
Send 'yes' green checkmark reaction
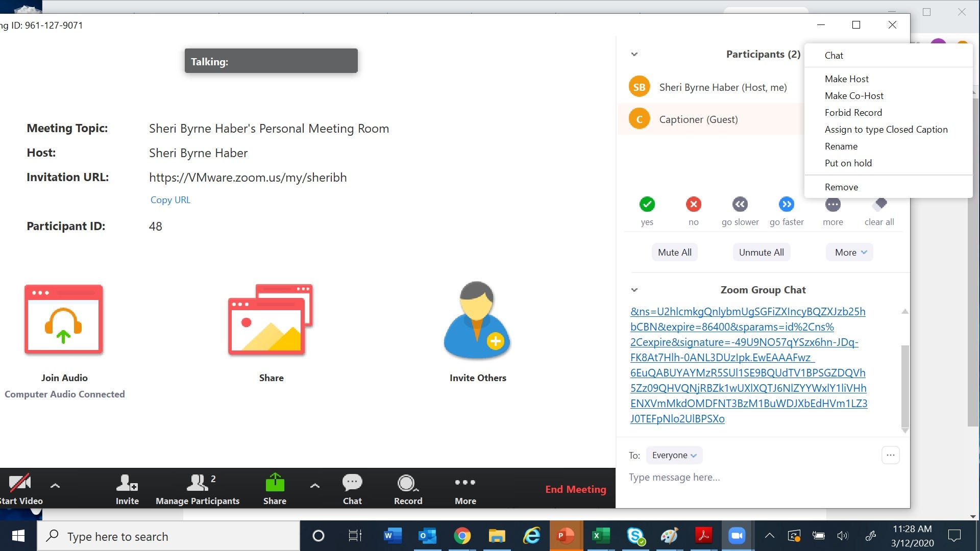(x=647, y=204)
